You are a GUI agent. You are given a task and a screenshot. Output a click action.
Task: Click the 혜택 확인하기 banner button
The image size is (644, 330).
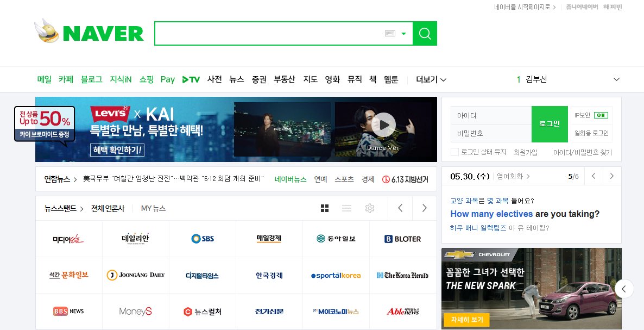point(117,150)
